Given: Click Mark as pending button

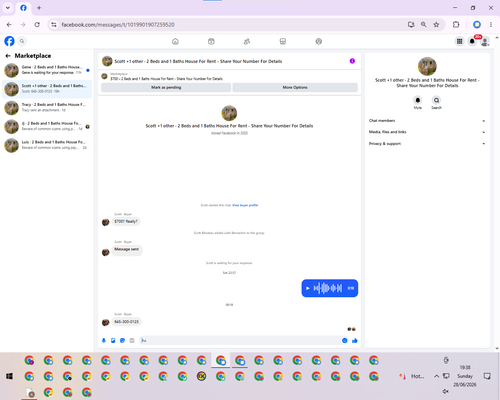Looking at the screenshot, I should click(x=166, y=87).
